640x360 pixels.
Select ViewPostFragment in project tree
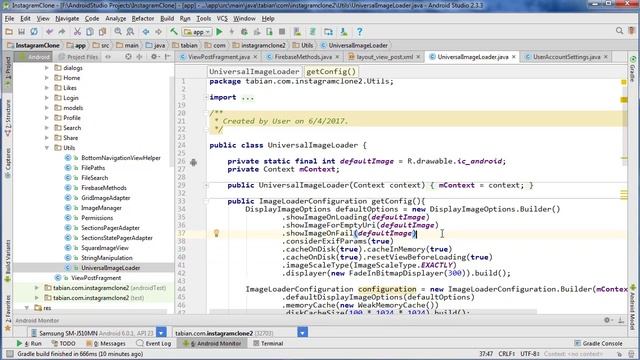coord(96,278)
